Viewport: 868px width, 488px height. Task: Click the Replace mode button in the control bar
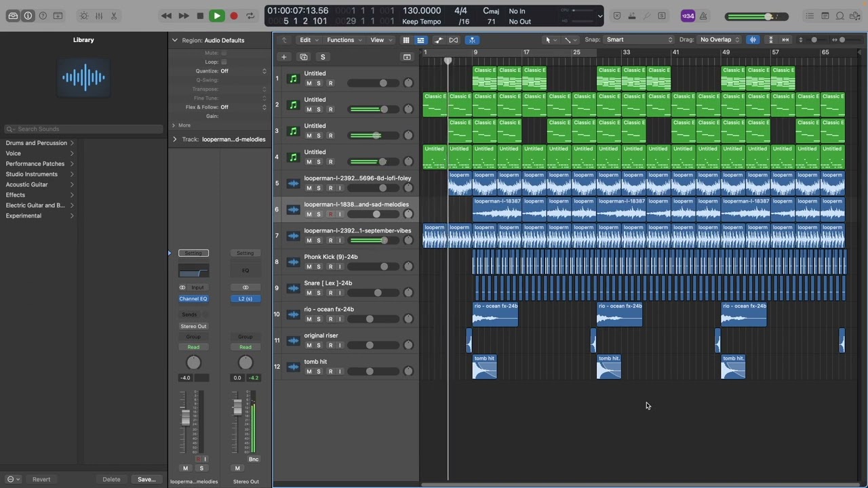pyautogui.click(x=617, y=16)
